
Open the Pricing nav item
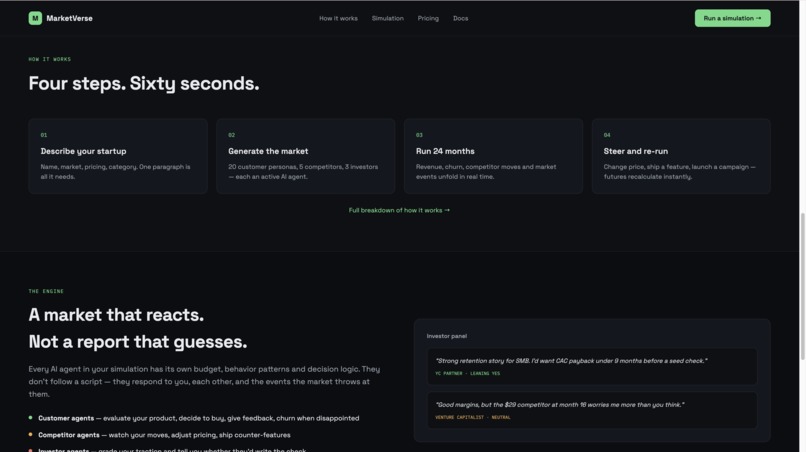point(428,18)
